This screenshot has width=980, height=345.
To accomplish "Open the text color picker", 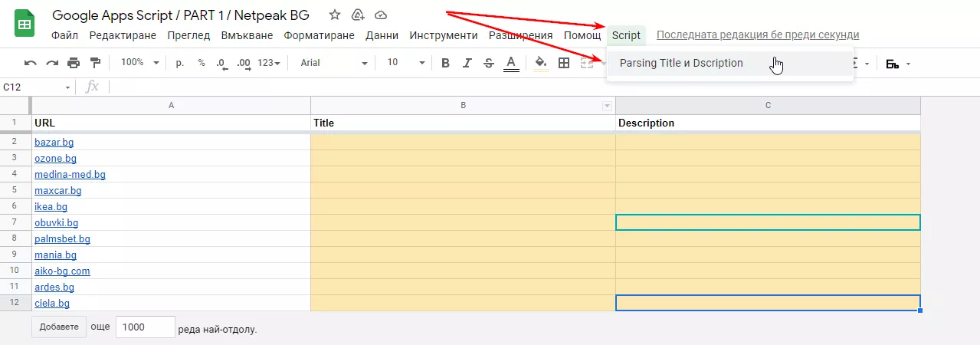I will (511, 63).
